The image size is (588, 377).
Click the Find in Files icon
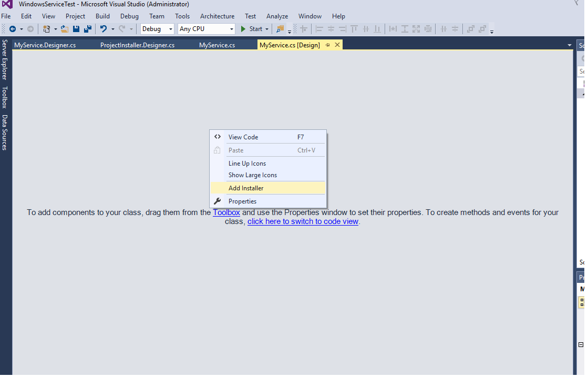(280, 29)
